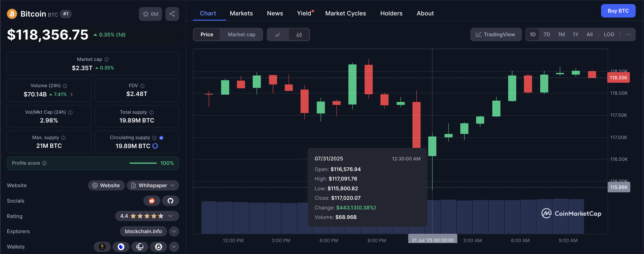Click the Total supply info icon

point(151,112)
